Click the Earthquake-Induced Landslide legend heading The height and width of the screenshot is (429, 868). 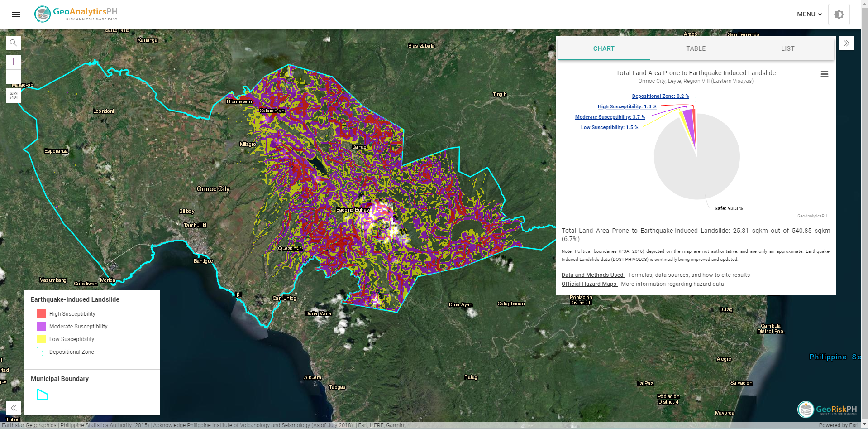click(75, 299)
